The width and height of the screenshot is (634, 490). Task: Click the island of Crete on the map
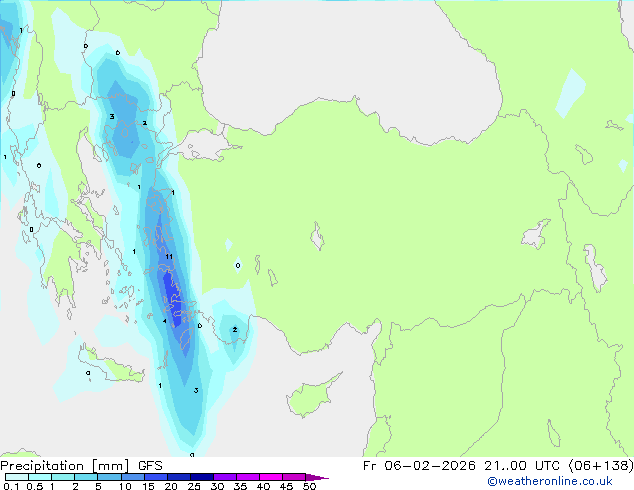coord(111,364)
